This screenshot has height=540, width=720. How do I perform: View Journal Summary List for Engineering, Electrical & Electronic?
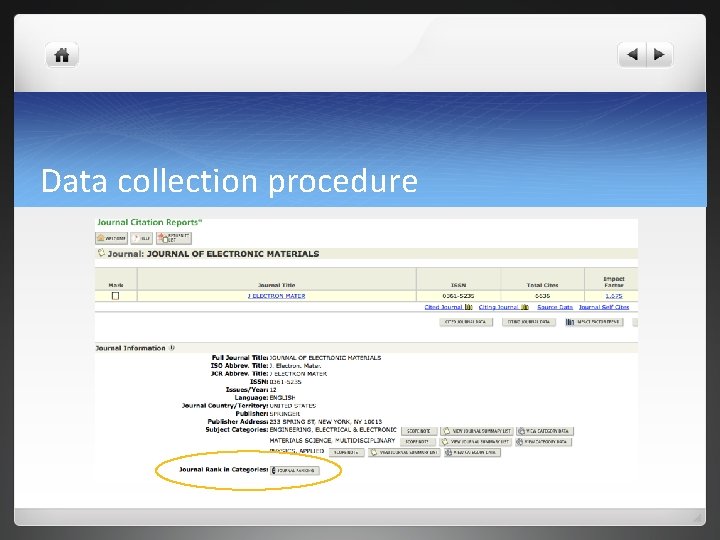tap(477, 431)
